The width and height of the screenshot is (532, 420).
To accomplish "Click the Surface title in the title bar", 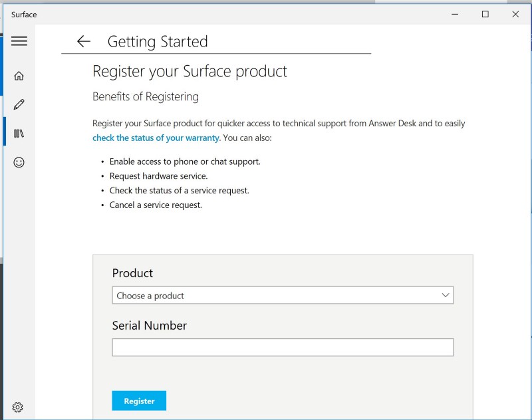I will click(x=25, y=14).
